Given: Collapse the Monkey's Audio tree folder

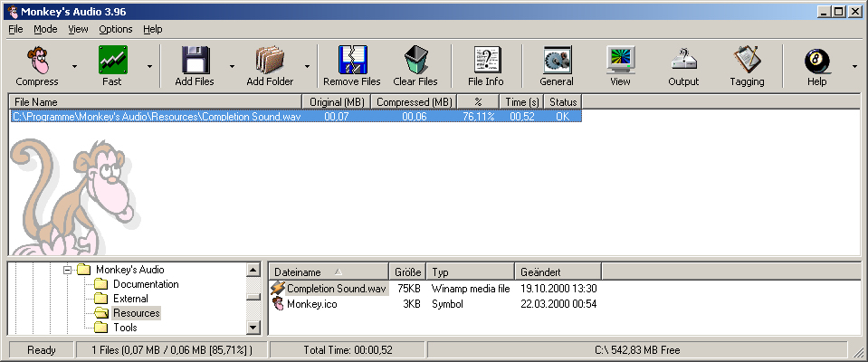Looking at the screenshot, I should [67, 270].
